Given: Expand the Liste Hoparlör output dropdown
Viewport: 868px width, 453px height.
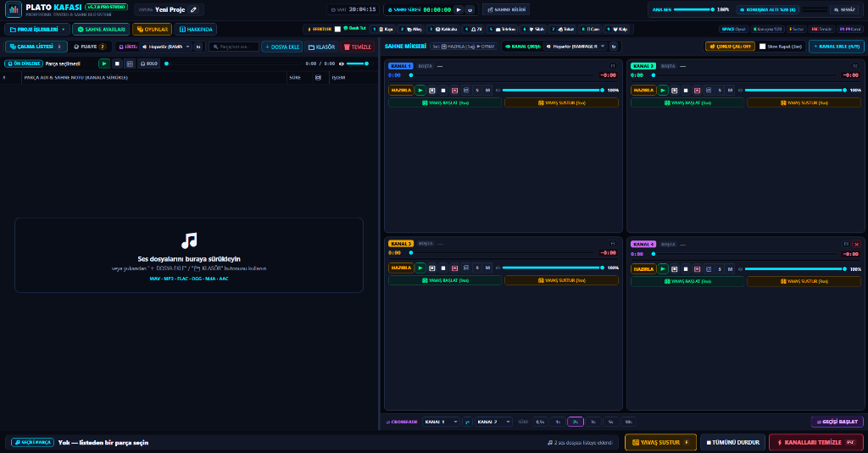Looking at the screenshot, I should point(166,47).
